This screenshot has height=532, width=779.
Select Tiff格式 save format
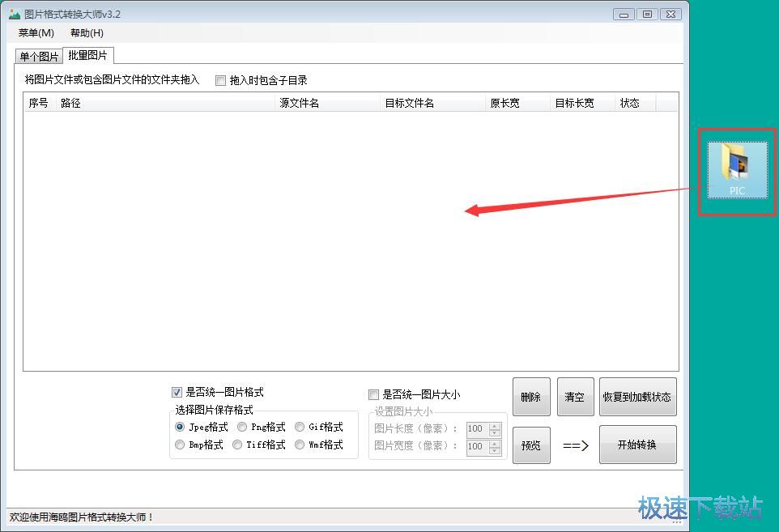pyautogui.click(x=236, y=444)
